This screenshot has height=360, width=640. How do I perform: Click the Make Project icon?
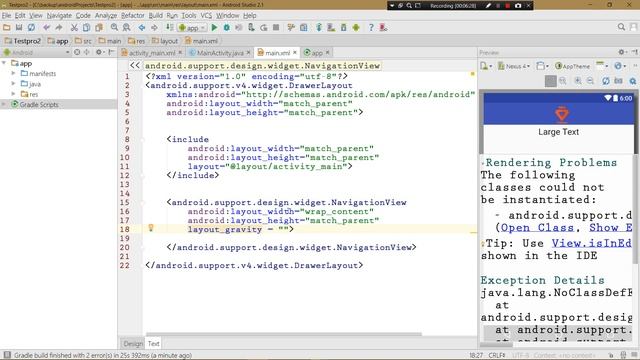point(169,28)
